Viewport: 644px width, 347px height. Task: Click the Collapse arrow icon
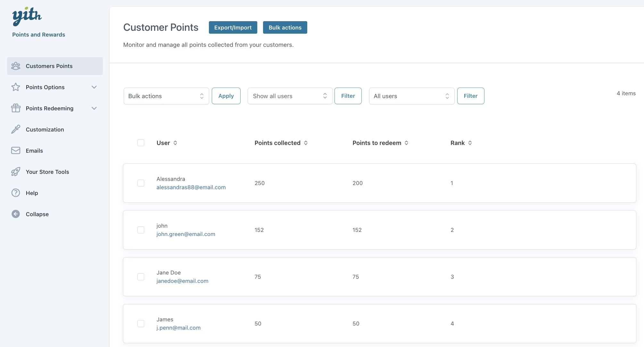tap(16, 214)
